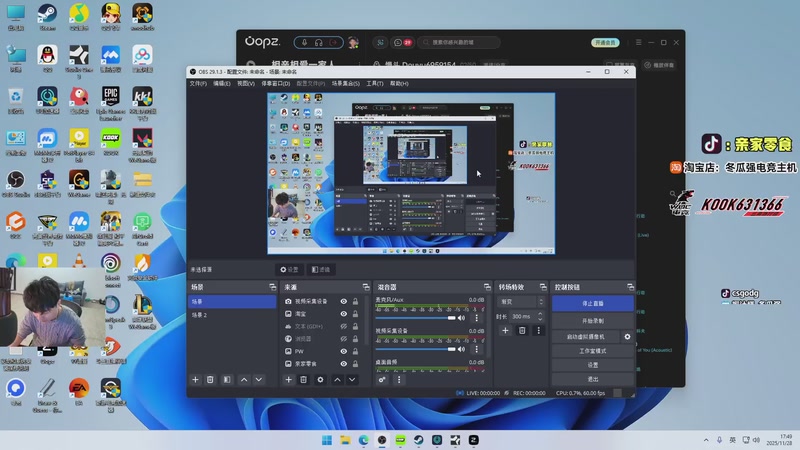The height and width of the screenshot is (450, 800).
Task: Open 视频采集设备 mixer channel three-dot options
Action: click(477, 349)
